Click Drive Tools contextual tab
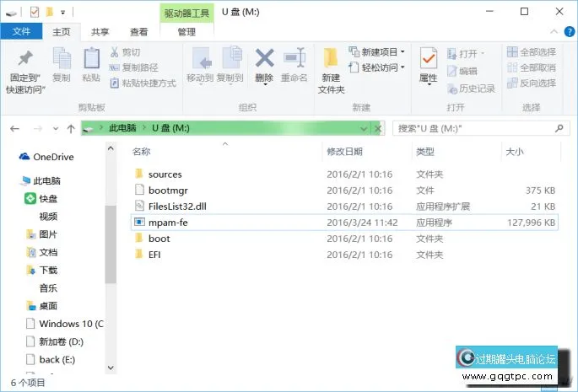 [186, 13]
